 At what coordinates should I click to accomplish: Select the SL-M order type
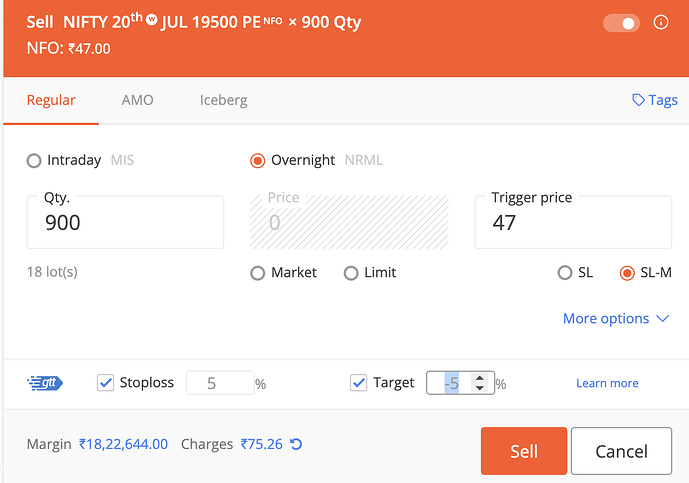click(627, 273)
